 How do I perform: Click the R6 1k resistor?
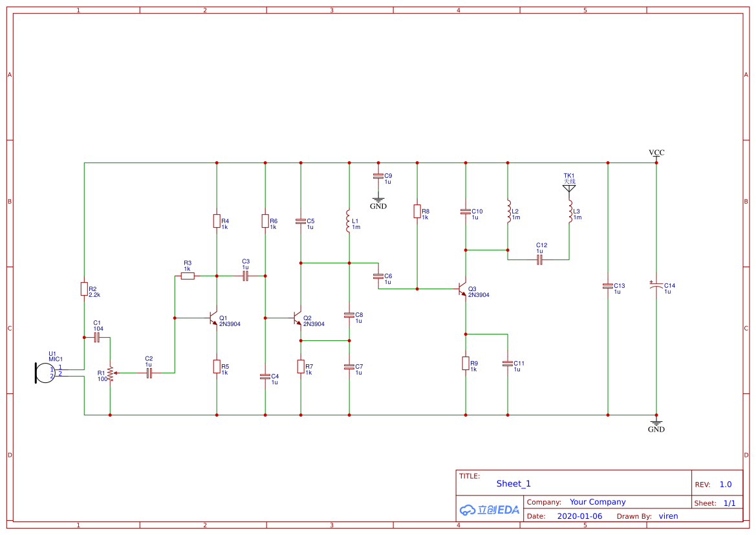coord(265,221)
